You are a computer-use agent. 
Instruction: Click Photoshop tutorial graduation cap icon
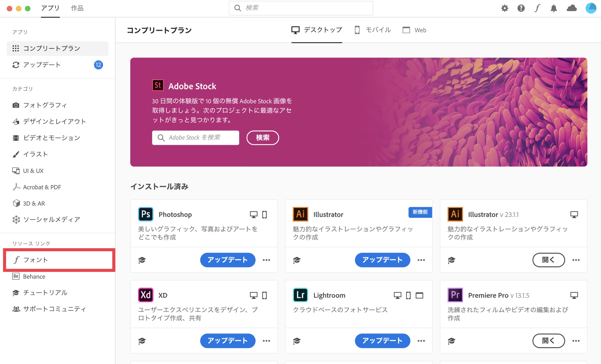[x=142, y=260]
